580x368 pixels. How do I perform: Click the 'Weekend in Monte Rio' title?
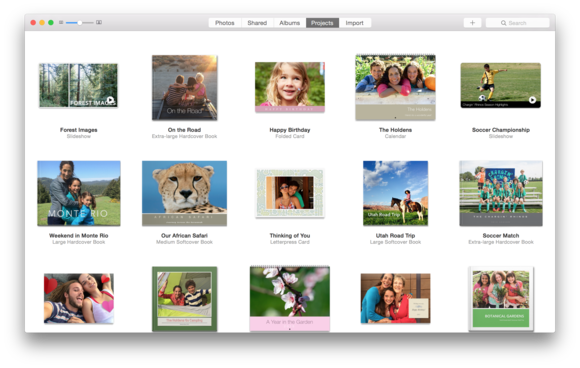(79, 236)
